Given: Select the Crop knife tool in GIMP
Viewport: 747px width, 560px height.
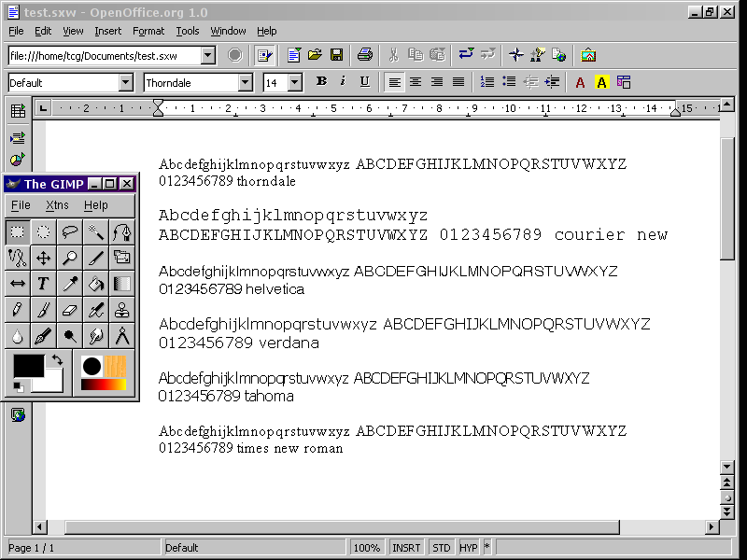Looking at the screenshot, I should click(96, 259).
